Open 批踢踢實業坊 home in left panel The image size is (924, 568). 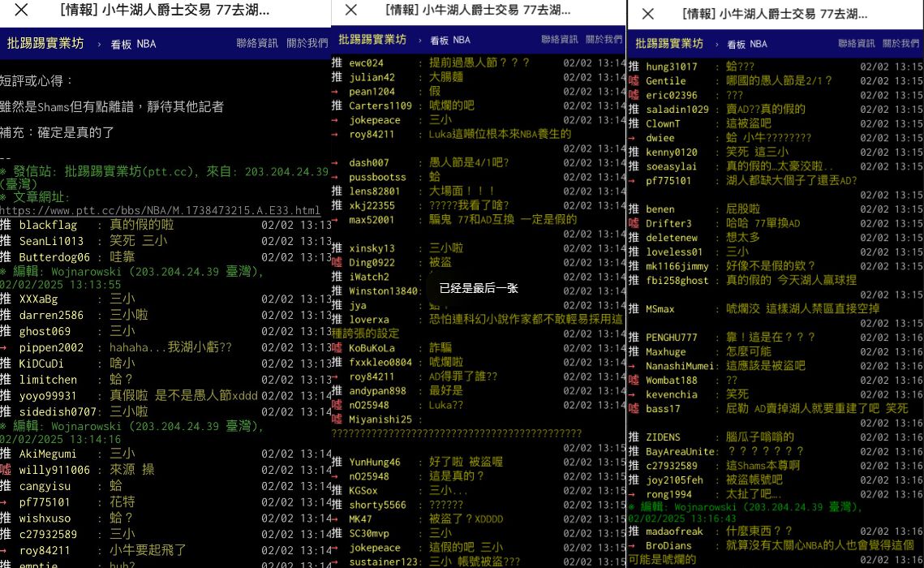[45, 44]
